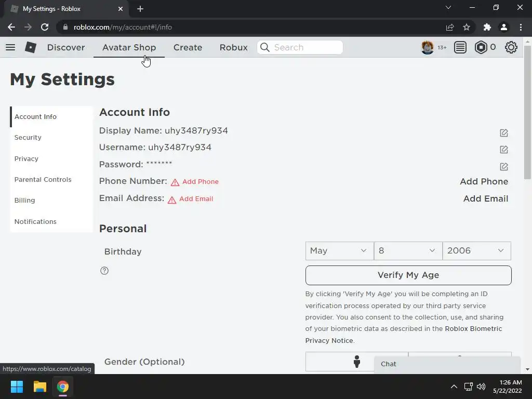Click the 13+ age label

(x=442, y=47)
